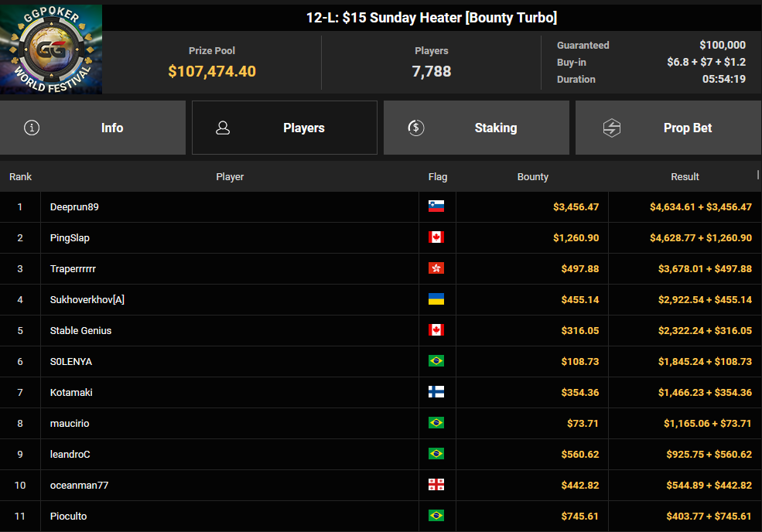Click the Prop Bet tab's hexagon icon

[611, 128]
